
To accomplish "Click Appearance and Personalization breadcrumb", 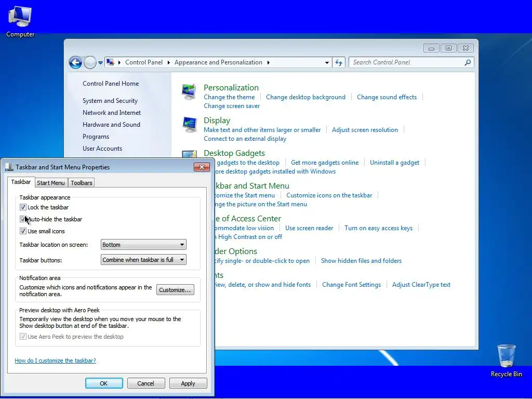I will [219, 62].
